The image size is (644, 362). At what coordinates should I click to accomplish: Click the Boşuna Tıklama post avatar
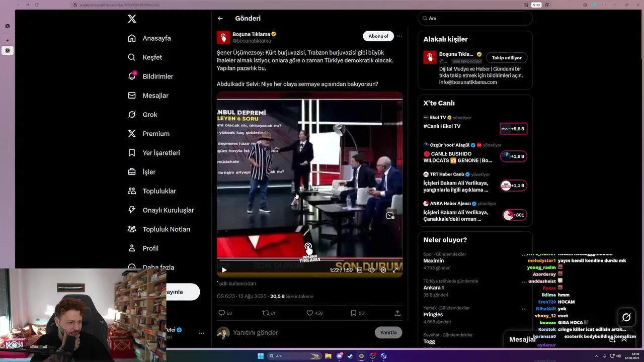[223, 37]
